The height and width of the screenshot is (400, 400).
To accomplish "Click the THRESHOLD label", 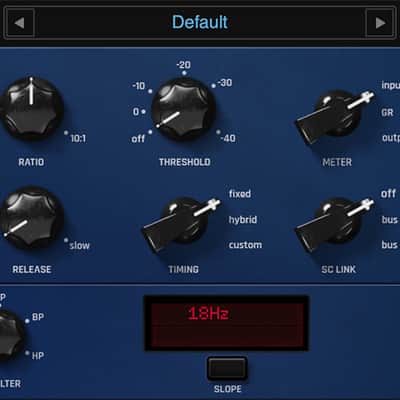I will pyautogui.click(x=185, y=162).
